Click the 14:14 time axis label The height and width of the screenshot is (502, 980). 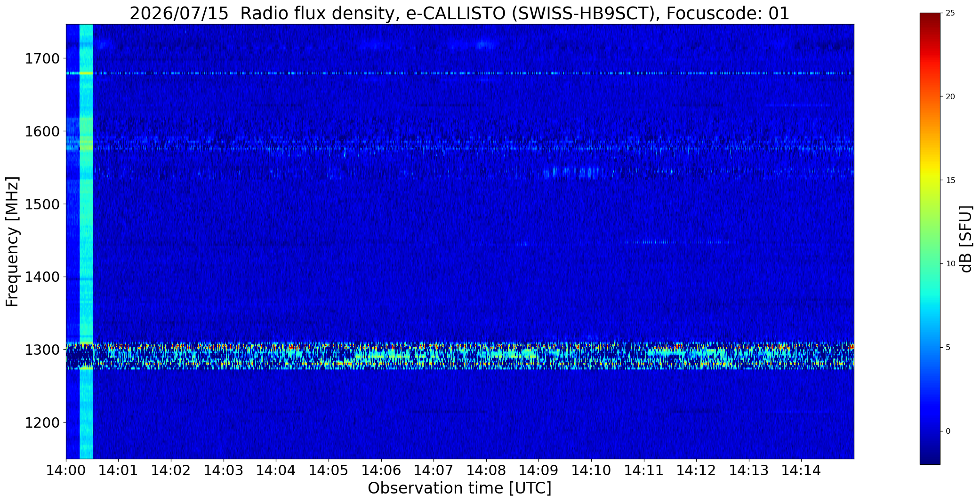tap(801, 470)
